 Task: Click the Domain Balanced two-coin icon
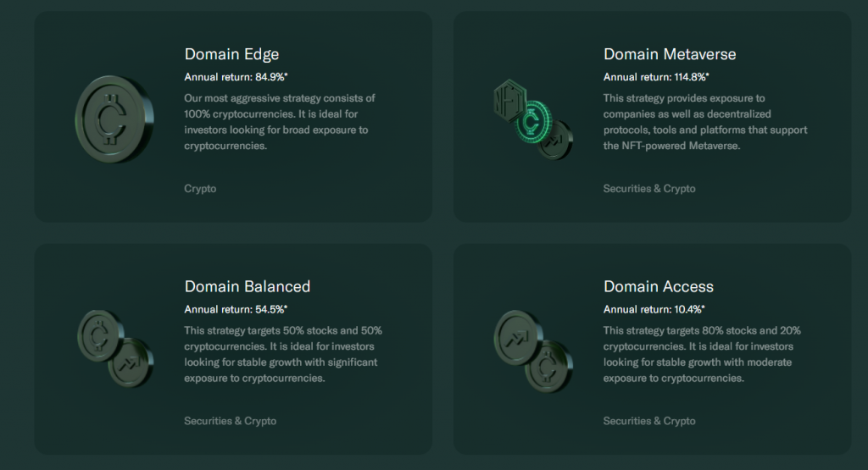tap(115, 348)
